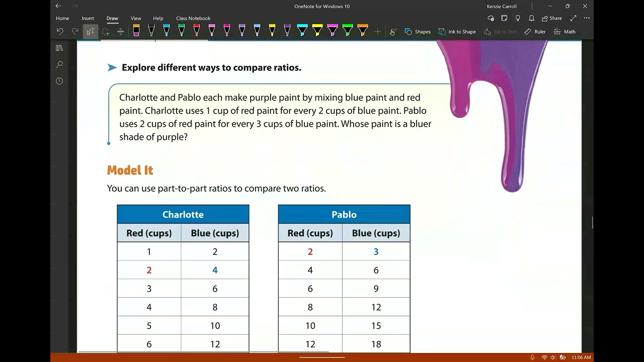
Task: Pick the light pink pen
Action: click(x=211, y=31)
